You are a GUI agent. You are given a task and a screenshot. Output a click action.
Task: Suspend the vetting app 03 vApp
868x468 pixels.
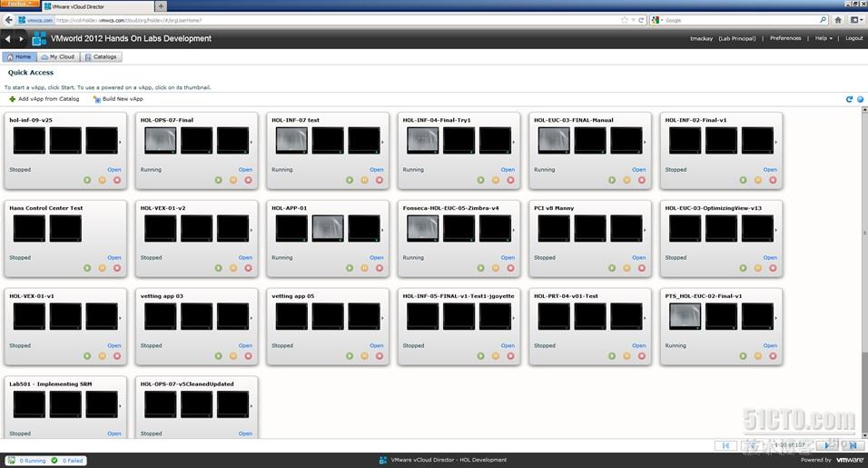point(233,356)
